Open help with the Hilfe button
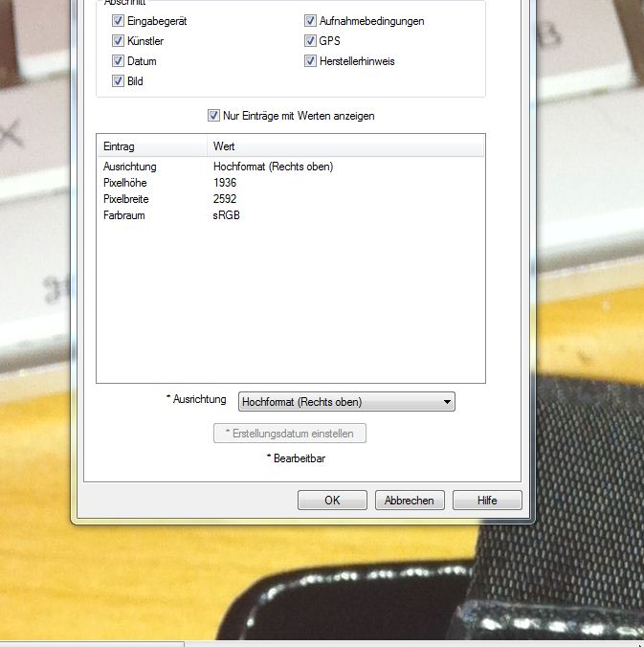The width and height of the screenshot is (644, 647). (x=487, y=500)
